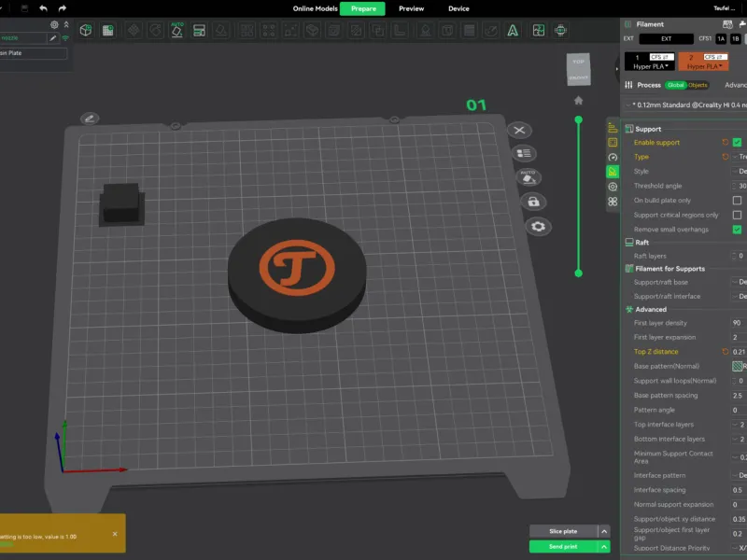The image size is (747, 560).
Task: Open the Speed settings gauge icon
Action: [x=613, y=157]
